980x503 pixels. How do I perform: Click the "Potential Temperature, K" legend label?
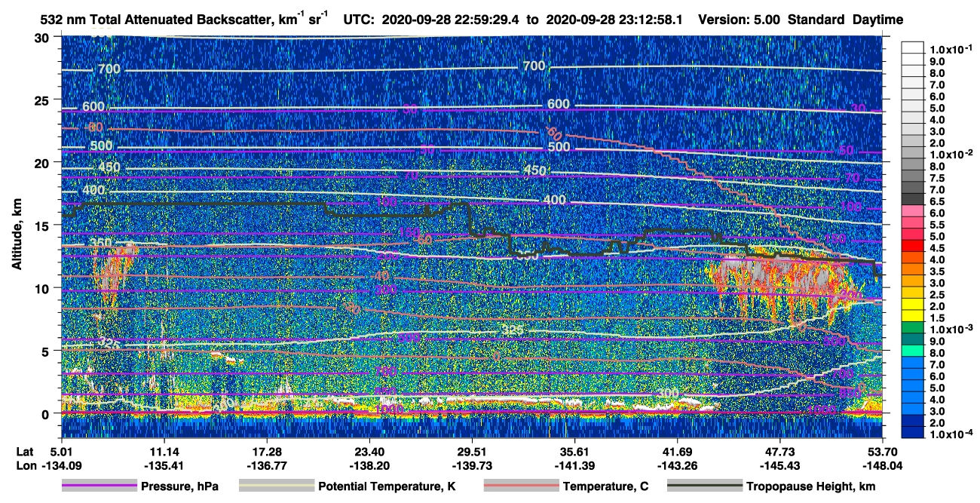tap(387, 486)
